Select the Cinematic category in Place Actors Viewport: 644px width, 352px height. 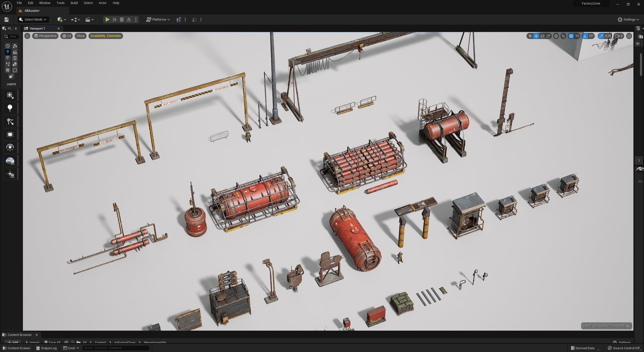click(15, 52)
